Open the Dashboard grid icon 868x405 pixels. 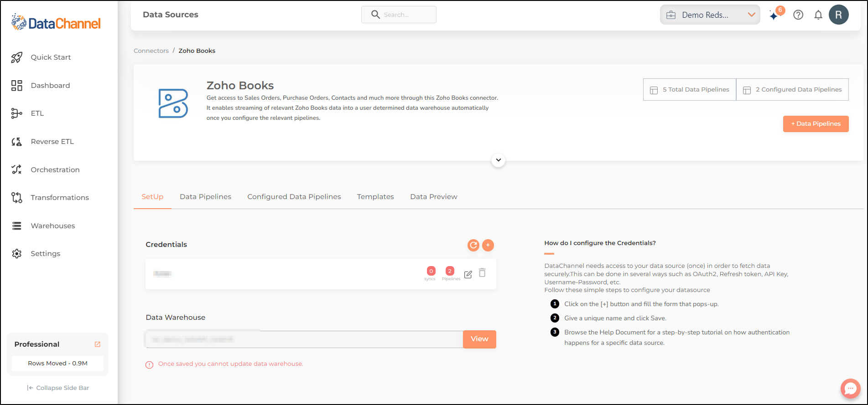point(17,86)
